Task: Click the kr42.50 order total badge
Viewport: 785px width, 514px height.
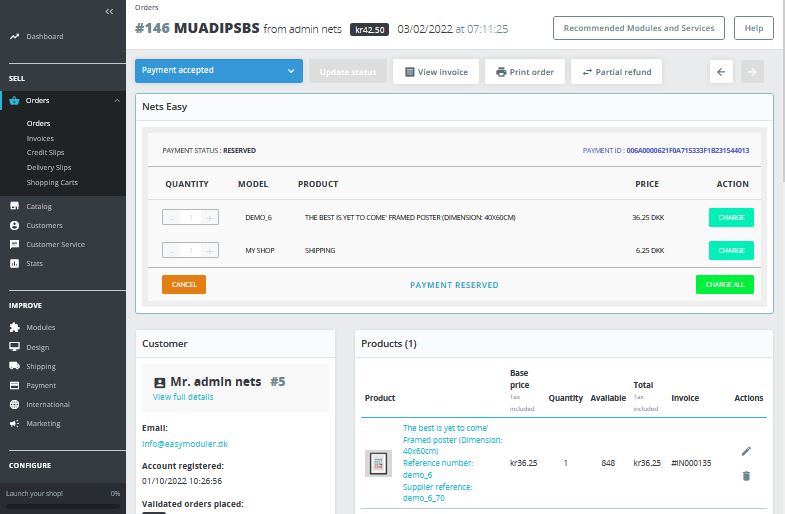Action: (369, 30)
